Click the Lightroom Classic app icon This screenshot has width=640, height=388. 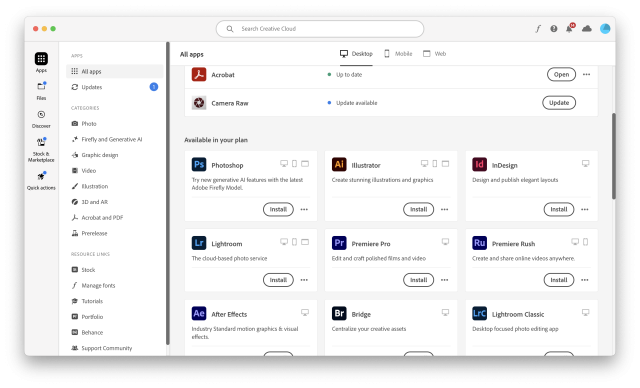click(480, 313)
